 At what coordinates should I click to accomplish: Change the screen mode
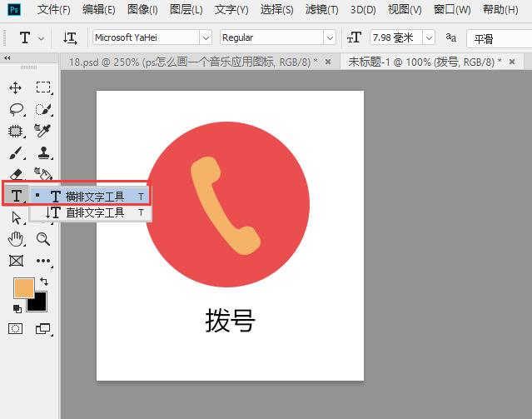(x=43, y=329)
